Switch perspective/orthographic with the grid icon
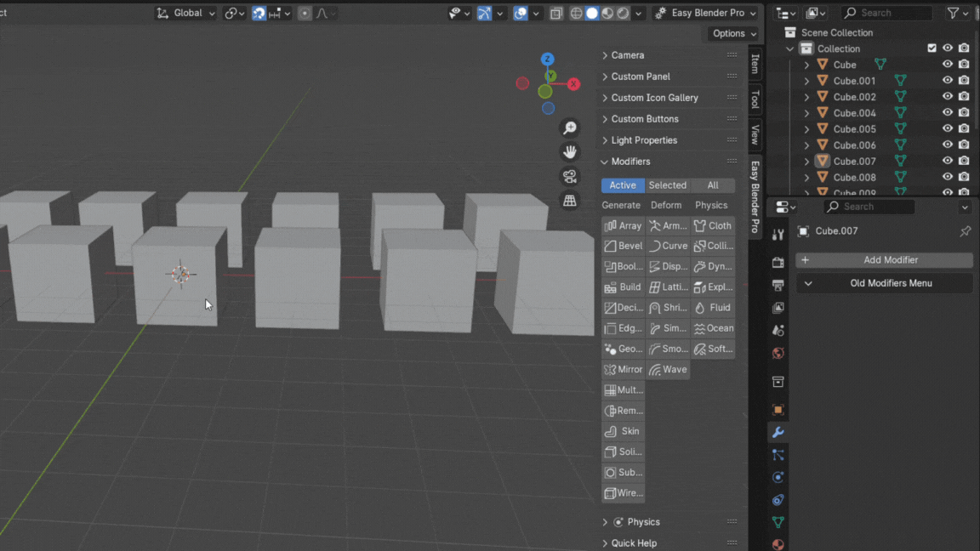The height and width of the screenshot is (551, 980). (x=569, y=201)
